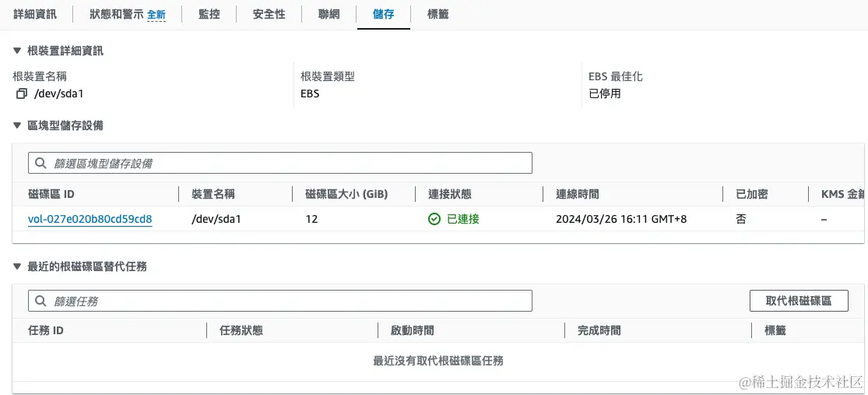Viewport: 868px width, 395px height.
Task: Collapse the 最近的根磁碟區替代任務 section
Action: (x=16, y=267)
